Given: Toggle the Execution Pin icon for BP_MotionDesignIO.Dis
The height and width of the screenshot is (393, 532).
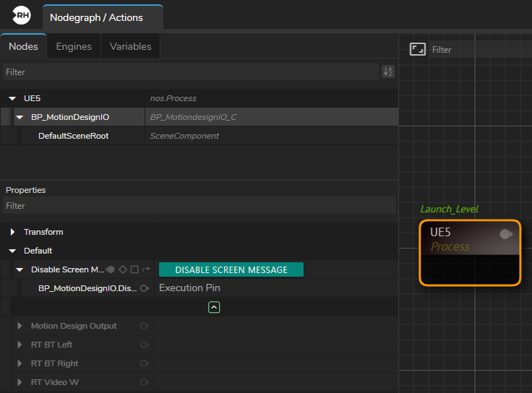Looking at the screenshot, I should click(x=145, y=288).
